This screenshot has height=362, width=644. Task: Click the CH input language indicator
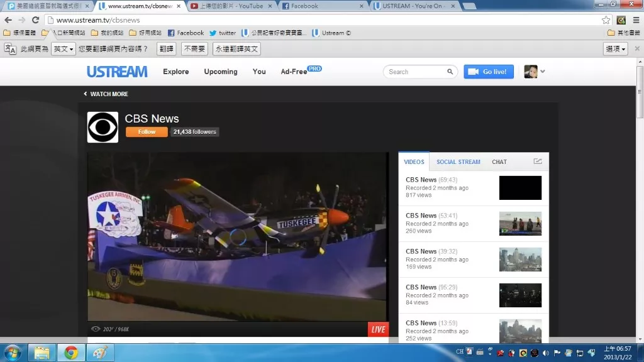(x=460, y=352)
